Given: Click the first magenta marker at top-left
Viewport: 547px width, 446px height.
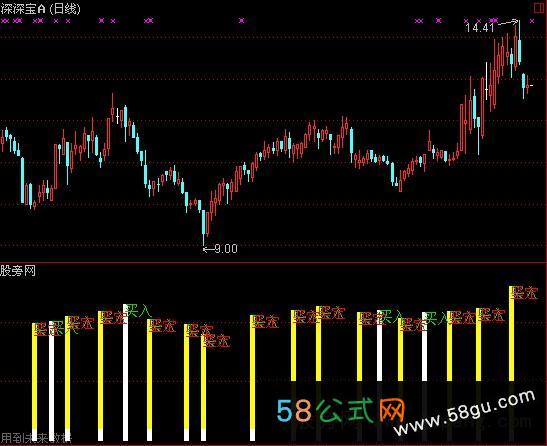Looking at the screenshot, I should (5, 21).
